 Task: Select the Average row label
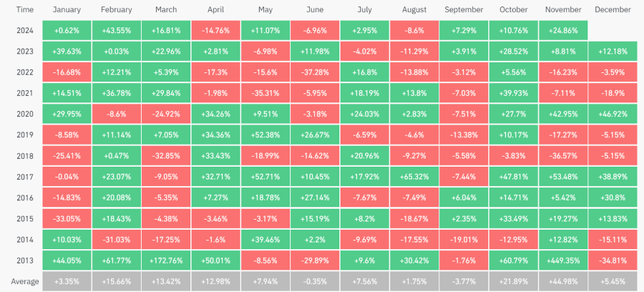[24, 281]
